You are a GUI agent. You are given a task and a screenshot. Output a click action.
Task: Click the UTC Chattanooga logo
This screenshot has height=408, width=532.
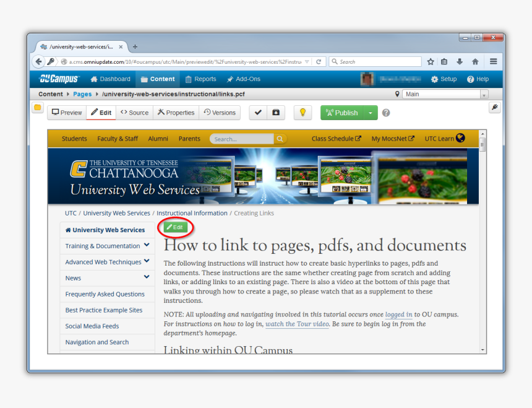[x=124, y=169]
